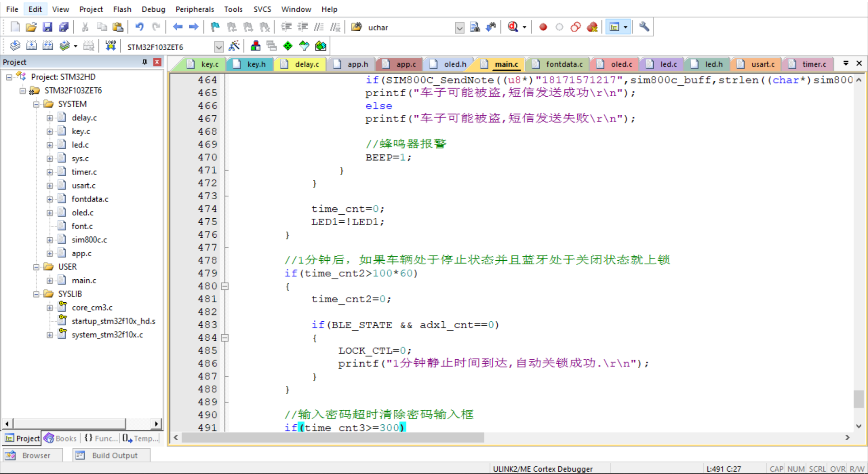
Task: Create a new file with the New icon
Action: click(x=15, y=27)
